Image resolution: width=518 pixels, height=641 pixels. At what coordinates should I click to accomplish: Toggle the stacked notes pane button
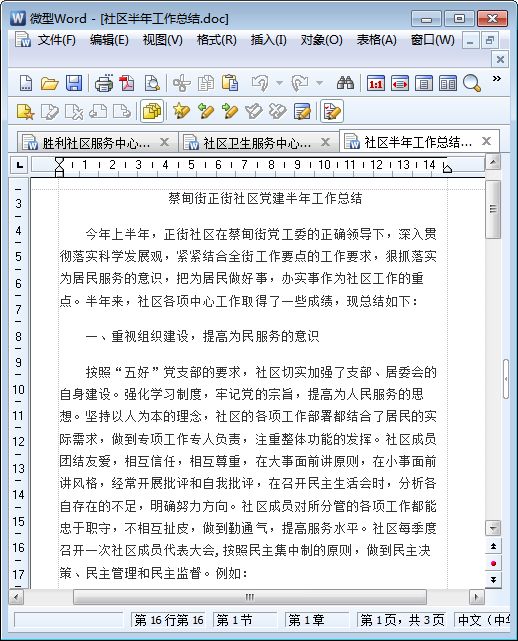tap(152, 111)
